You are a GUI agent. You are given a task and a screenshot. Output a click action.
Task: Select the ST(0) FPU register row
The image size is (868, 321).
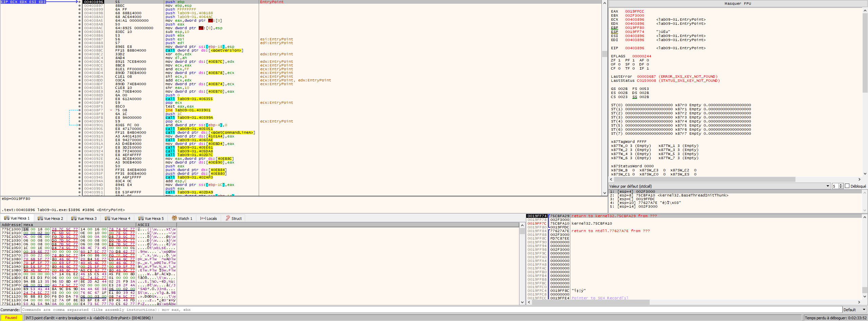(x=681, y=105)
